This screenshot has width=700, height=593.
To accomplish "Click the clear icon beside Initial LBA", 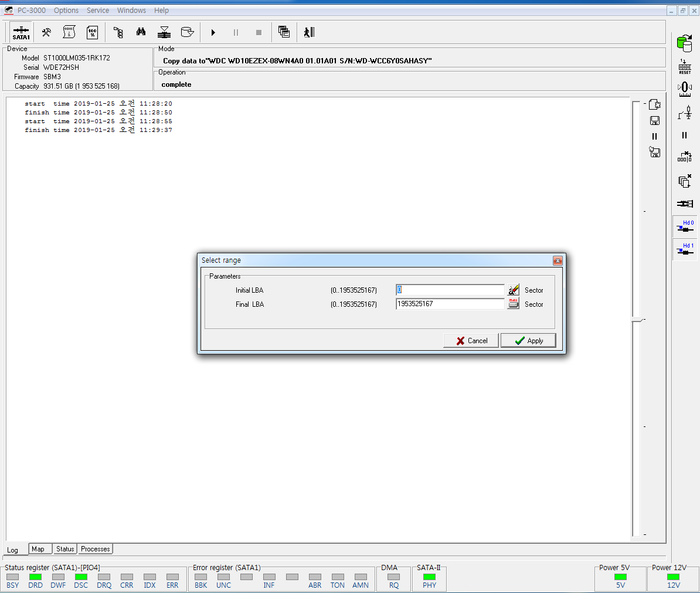I will click(514, 290).
